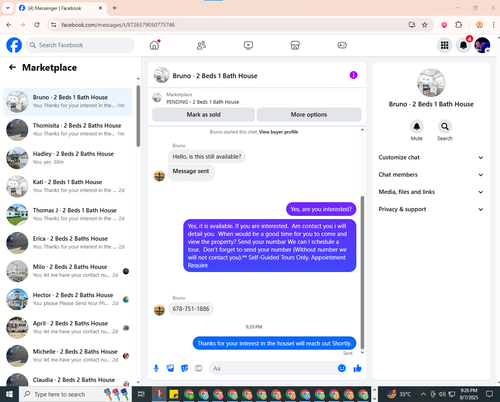Open browser extensions puzzle icon
This screenshot has width=500, height=402.
pyautogui.click(x=459, y=25)
